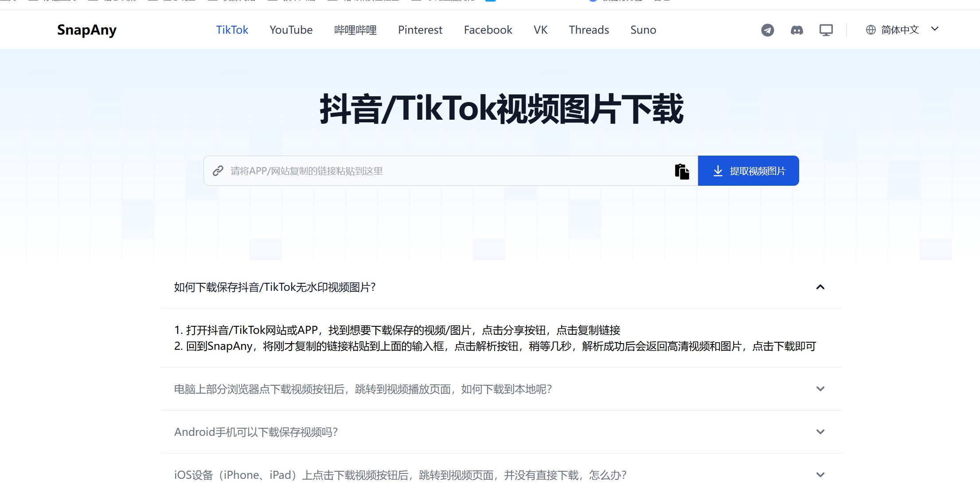Click the desktop app monitor icon
The width and height of the screenshot is (980, 485).
[826, 30]
